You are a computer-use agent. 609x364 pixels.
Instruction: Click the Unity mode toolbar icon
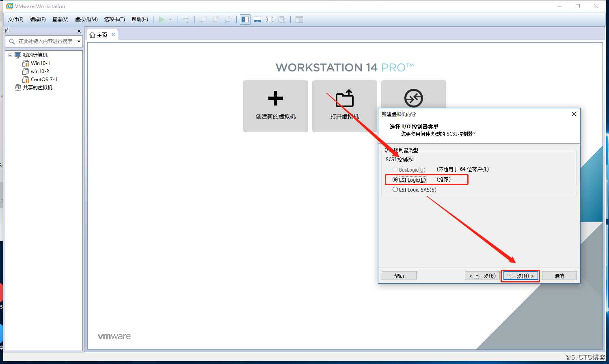click(x=282, y=19)
